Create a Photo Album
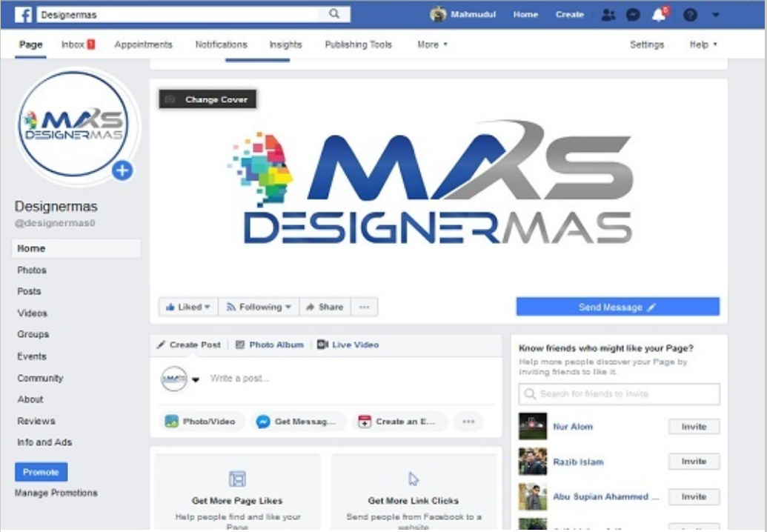 point(270,344)
